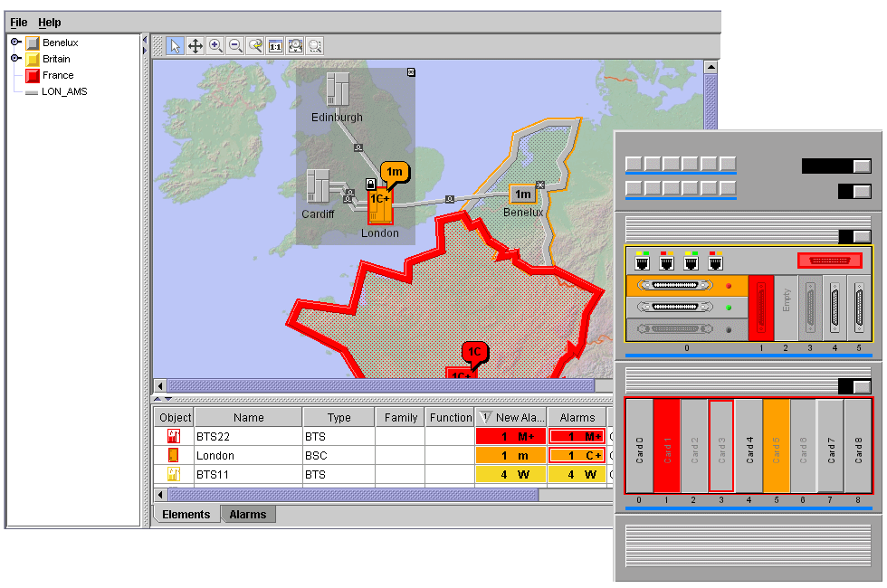The height and width of the screenshot is (588, 887).
Task: Expand the Benelux tree node
Action: [x=15, y=43]
